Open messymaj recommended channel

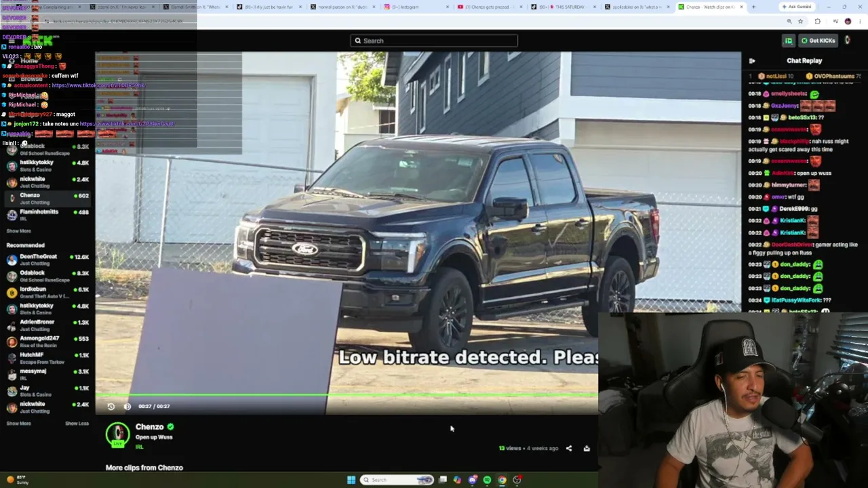47,374
